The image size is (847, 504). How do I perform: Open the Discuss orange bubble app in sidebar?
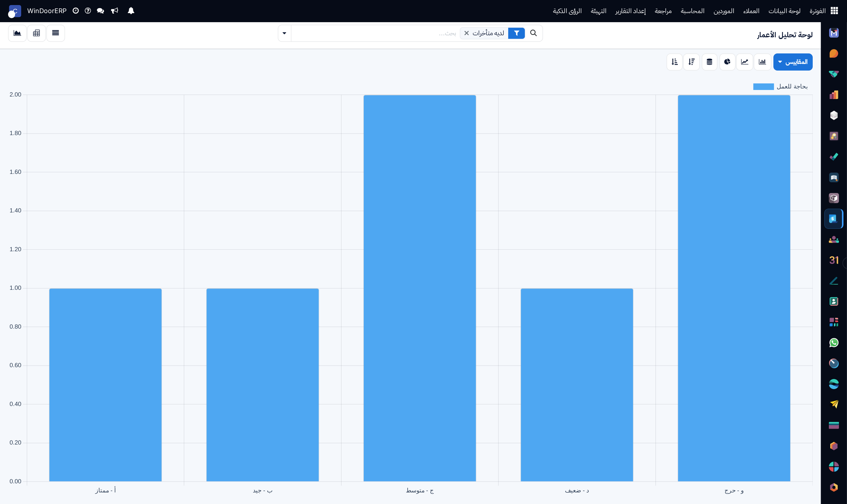click(834, 53)
